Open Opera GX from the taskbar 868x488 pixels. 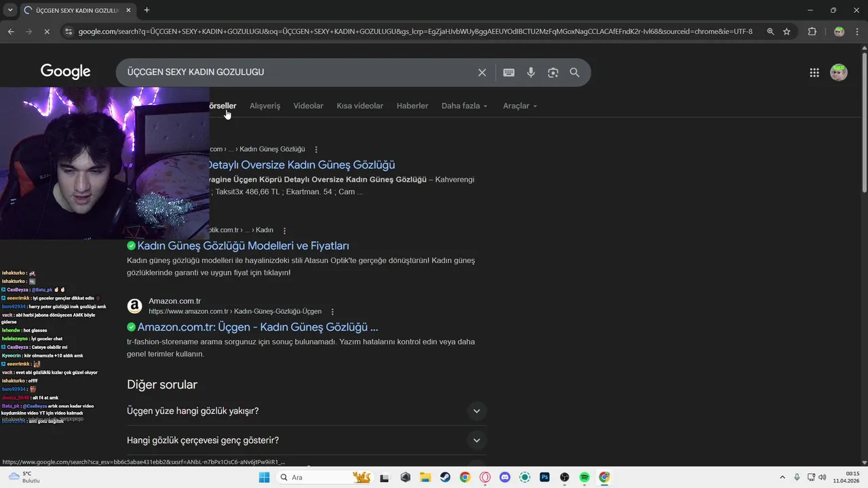[485, 477]
